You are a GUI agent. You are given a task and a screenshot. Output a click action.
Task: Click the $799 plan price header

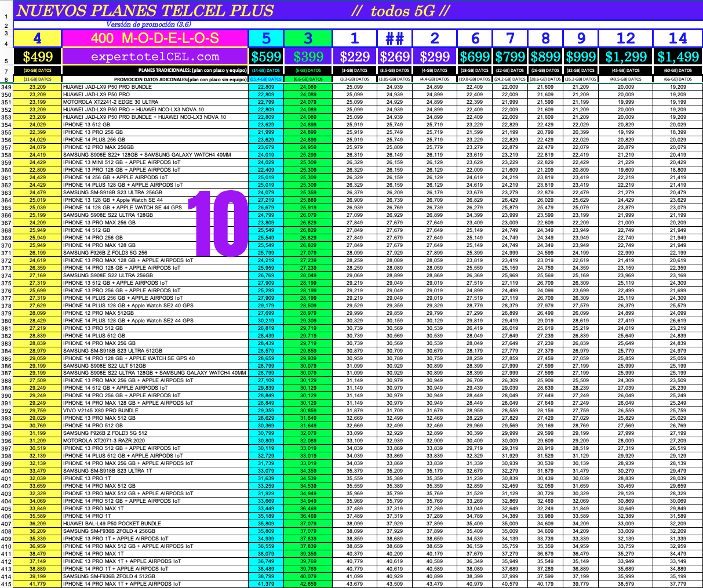tap(510, 56)
